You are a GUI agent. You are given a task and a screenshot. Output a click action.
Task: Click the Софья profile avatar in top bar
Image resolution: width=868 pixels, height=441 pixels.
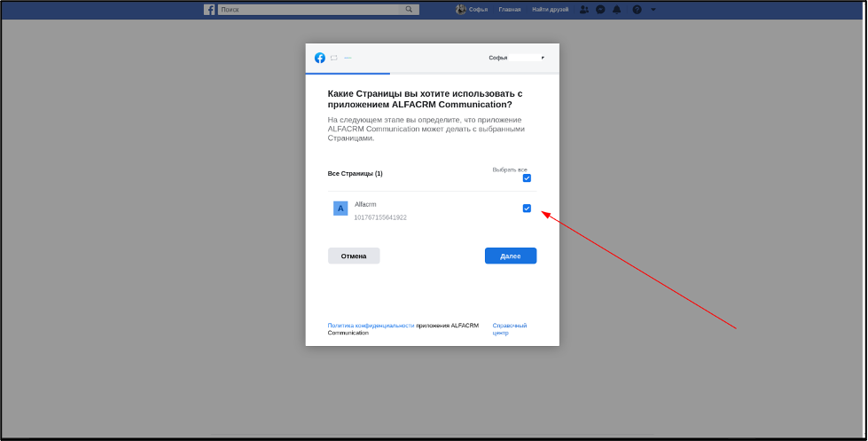[460, 10]
